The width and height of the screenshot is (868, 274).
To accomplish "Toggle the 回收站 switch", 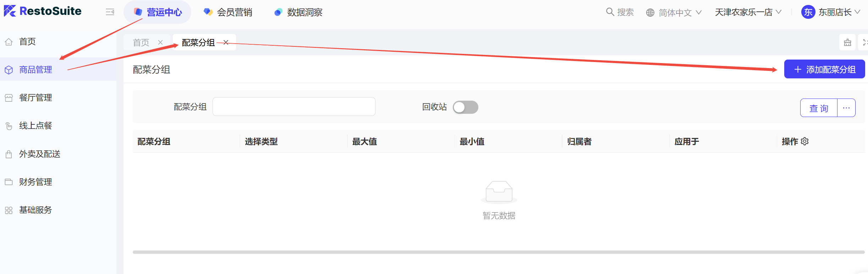I will coord(466,107).
